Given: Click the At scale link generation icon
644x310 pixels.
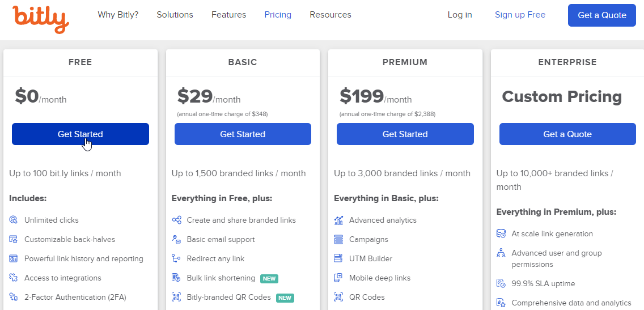Looking at the screenshot, I should 501,233.
